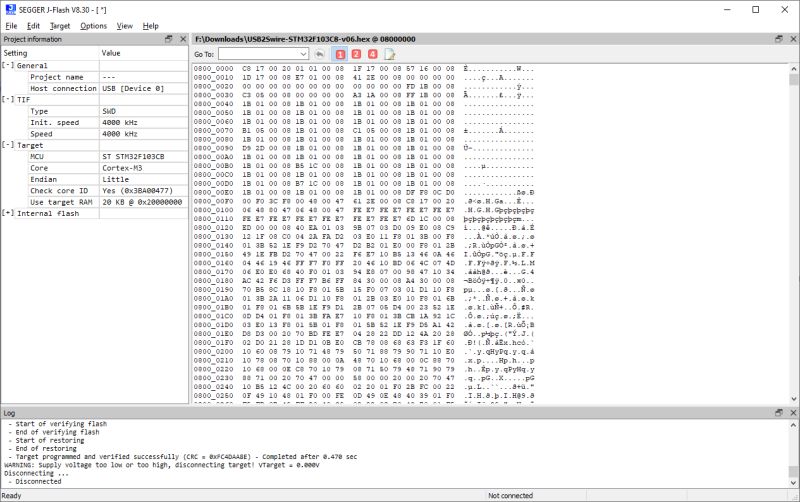The height and width of the screenshot is (502, 800).
Task: Open the View menu
Action: (124, 26)
